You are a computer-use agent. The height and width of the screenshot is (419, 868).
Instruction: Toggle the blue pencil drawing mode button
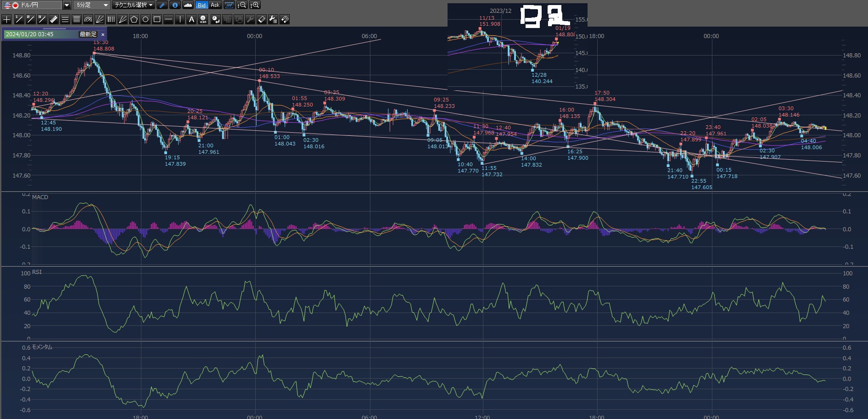[x=162, y=5]
